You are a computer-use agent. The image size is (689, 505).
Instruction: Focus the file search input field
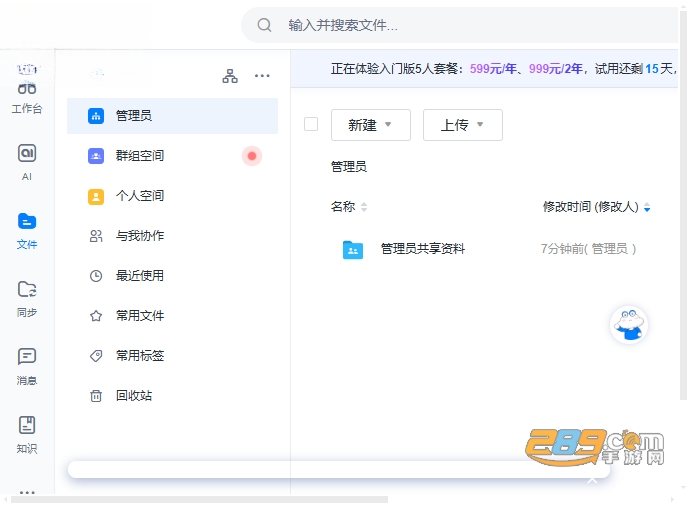pos(459,25)
